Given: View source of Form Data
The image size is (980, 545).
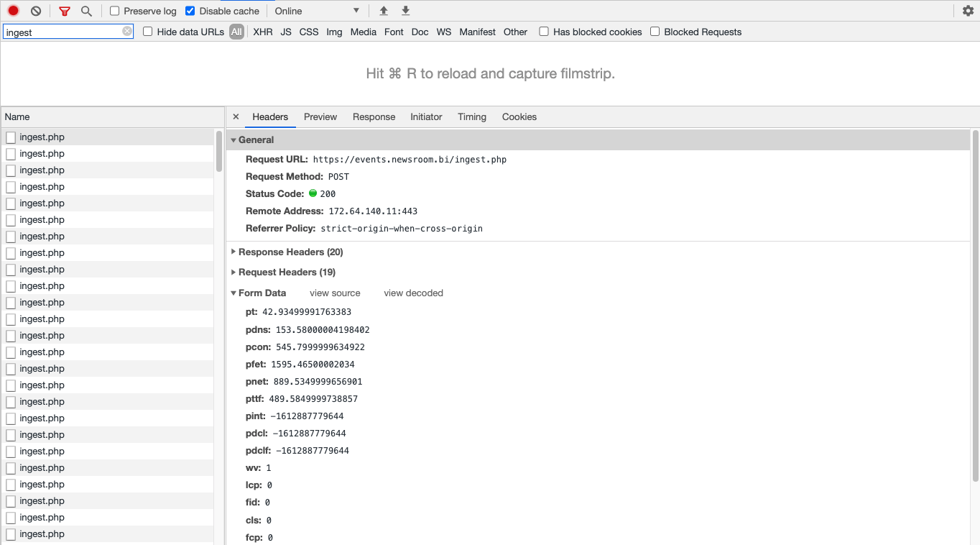Looking at the screenshot, I should coord(335,293).
